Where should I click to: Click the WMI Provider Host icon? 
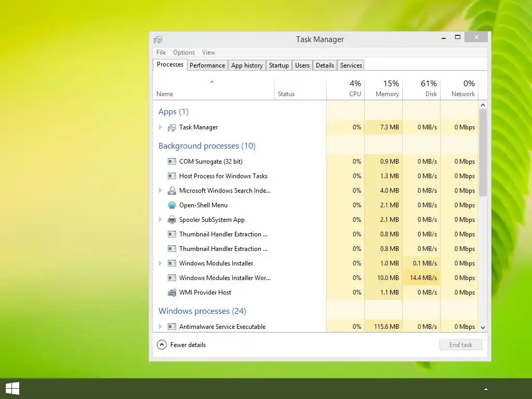click(172, 292)
